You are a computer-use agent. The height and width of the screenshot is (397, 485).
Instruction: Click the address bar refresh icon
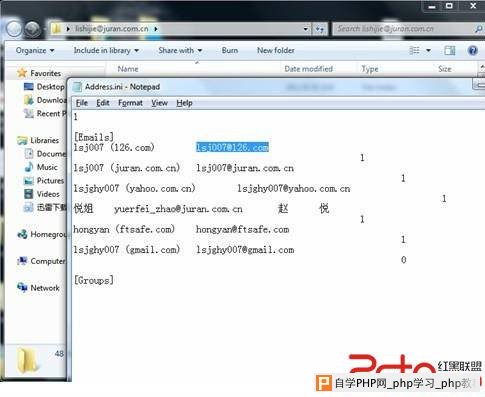click(x=319, y=29)
